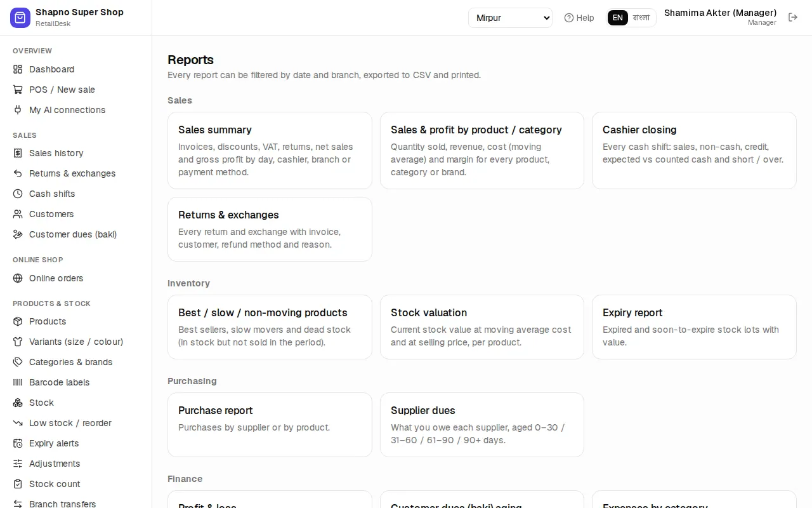Click the Low stock trending-down icon
Image resolution: width=812 pixels, height=508 pixels.
pyautogui.click(x=18, y=423)
